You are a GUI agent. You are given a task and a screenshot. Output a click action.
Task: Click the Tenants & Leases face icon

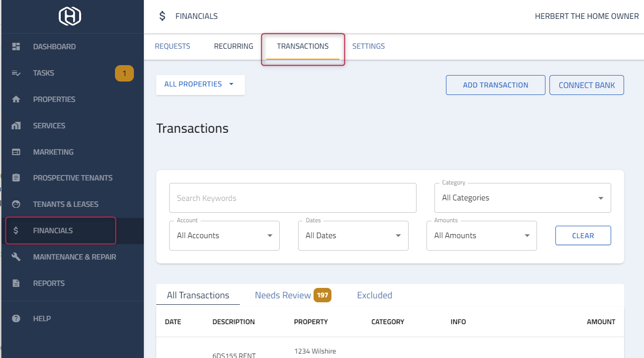(x=16, y=204)
